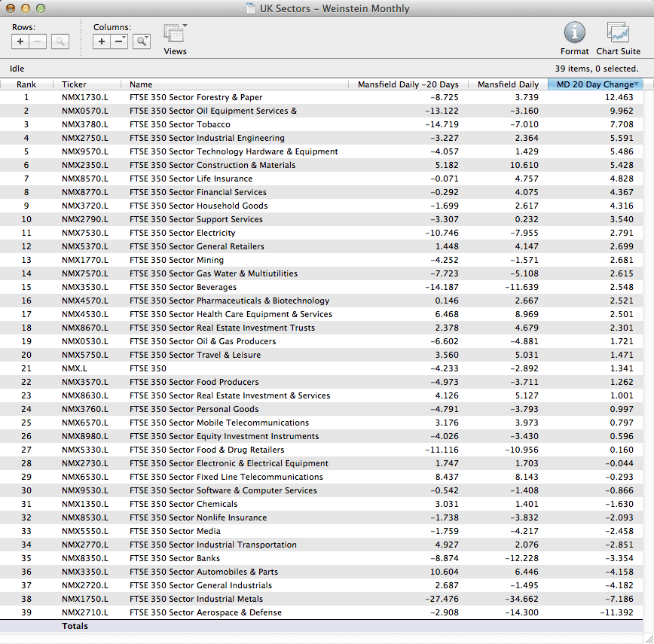The width and height of the screenshot is (654, 644).
Task: Toggle sort arrow on MD 20 Day Change
Action: click(637, 84)
